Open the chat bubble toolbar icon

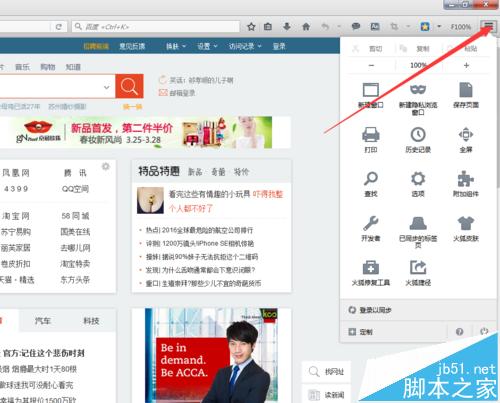[x=356, y=26]
